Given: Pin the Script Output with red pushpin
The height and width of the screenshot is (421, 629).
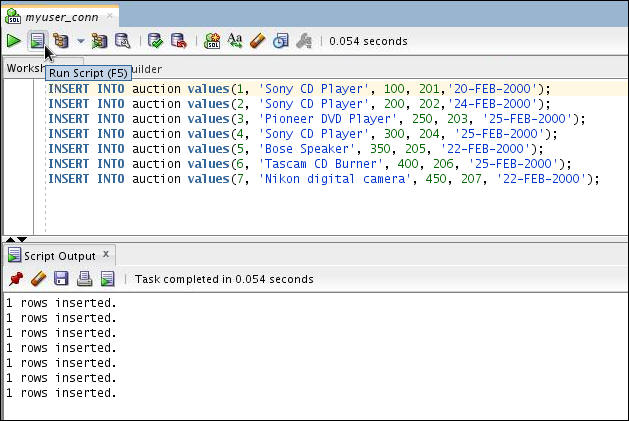Looking at the screenshot, I should (16, 279).
